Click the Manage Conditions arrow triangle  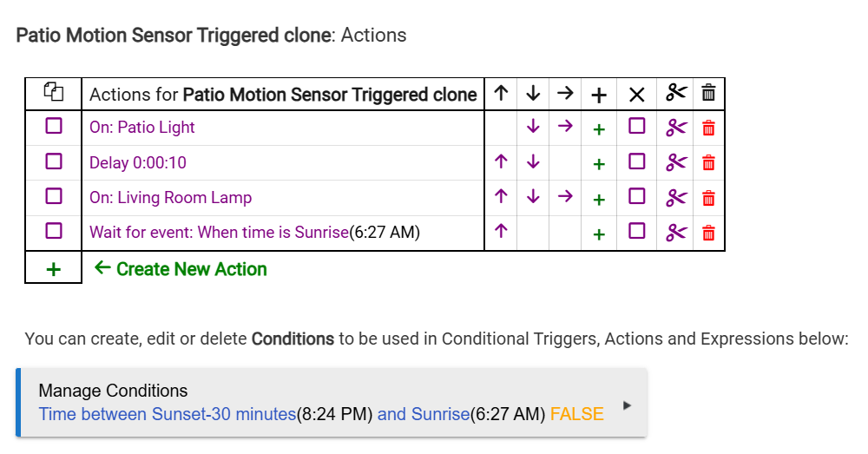click(628, 405)
